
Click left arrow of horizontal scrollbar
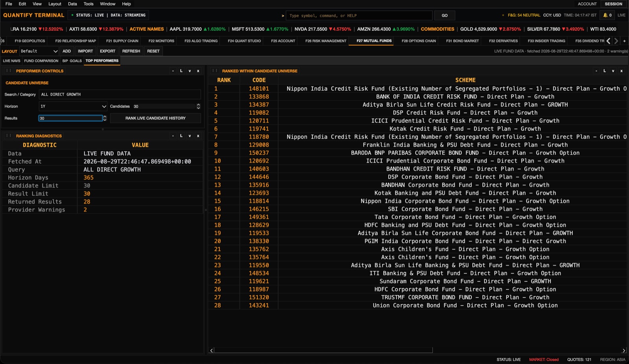pyautogui.click(x=212, y=350)
